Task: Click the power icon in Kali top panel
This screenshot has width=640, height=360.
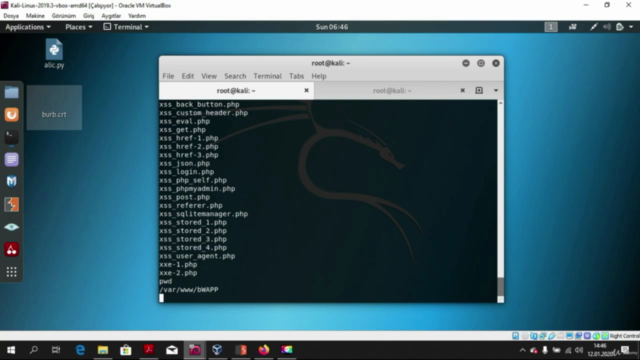Action: 620,27
